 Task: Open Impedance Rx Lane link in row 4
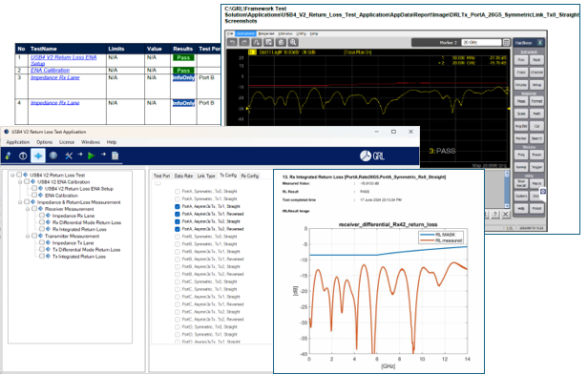point(54,103)
